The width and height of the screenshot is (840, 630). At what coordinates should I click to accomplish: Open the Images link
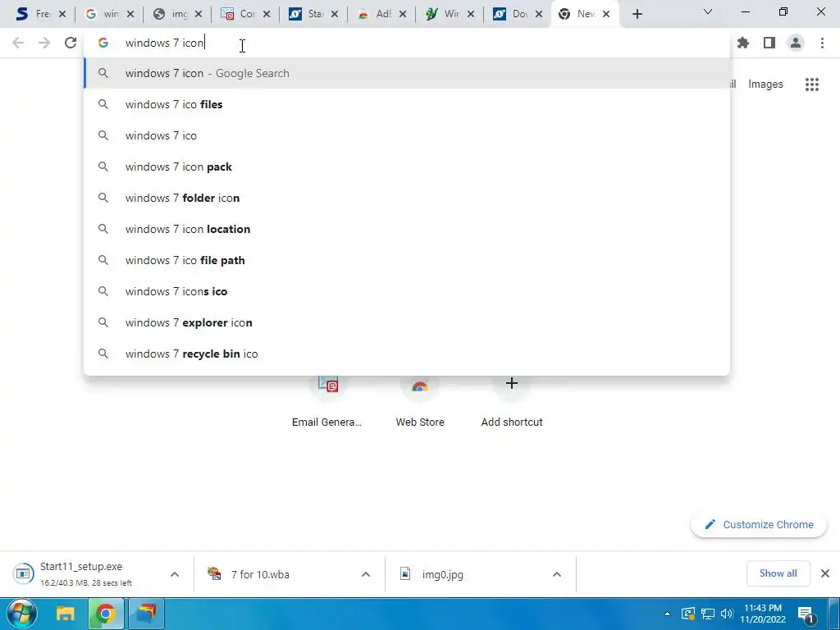765,84
